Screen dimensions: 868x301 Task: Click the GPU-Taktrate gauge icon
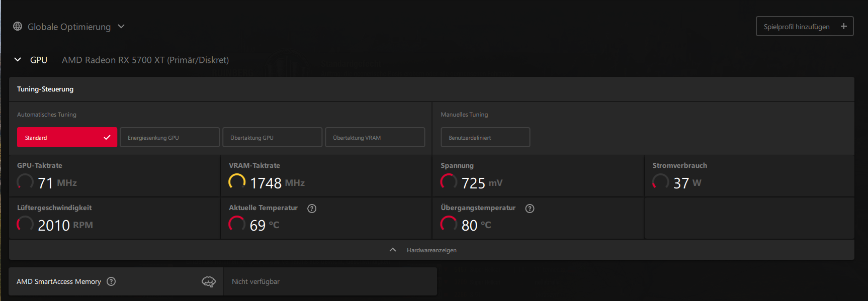[x=25, y=181]
